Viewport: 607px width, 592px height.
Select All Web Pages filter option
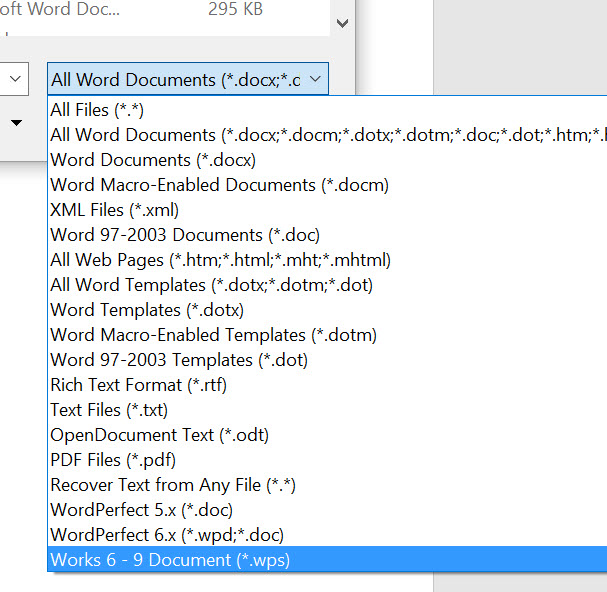(x=327, y=260)
